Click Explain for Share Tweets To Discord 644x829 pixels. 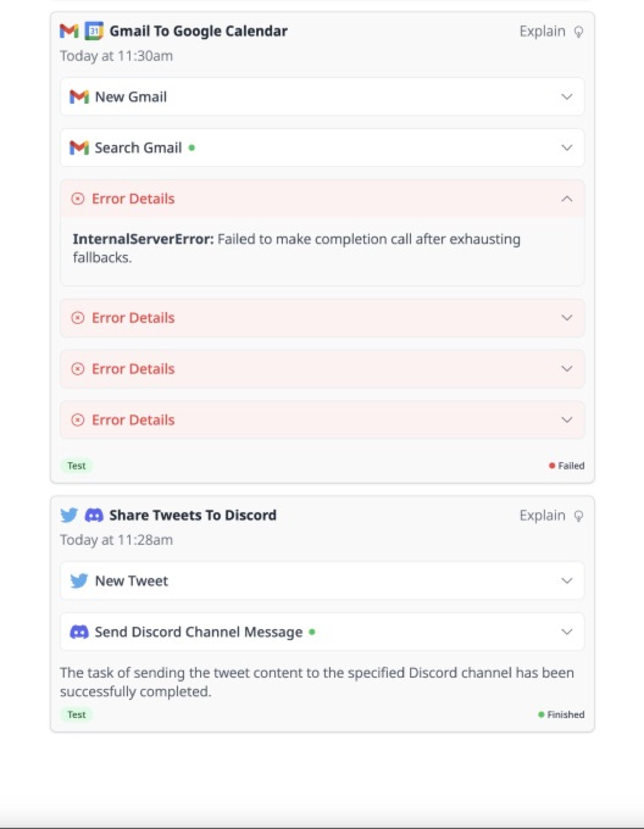click(x=542, y=516)
